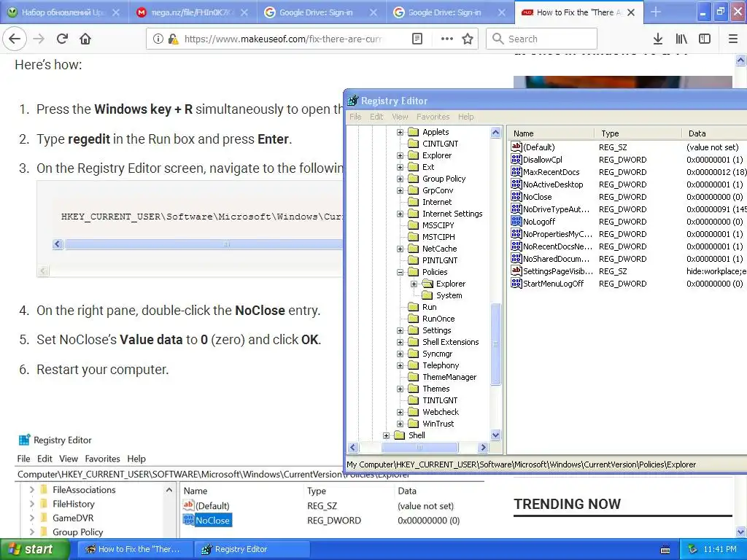
Task: Expand the Applets key
Action: point(400,132)
